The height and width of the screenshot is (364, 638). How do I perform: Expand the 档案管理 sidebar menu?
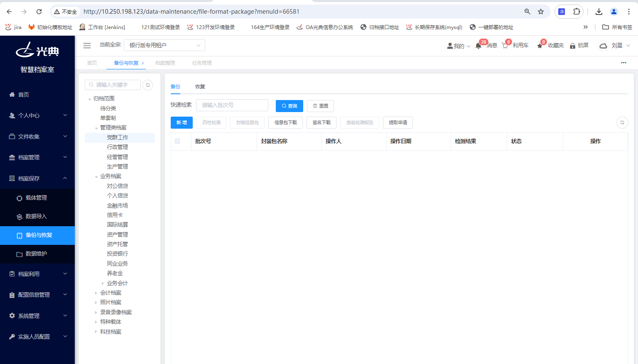pos(37,157)
